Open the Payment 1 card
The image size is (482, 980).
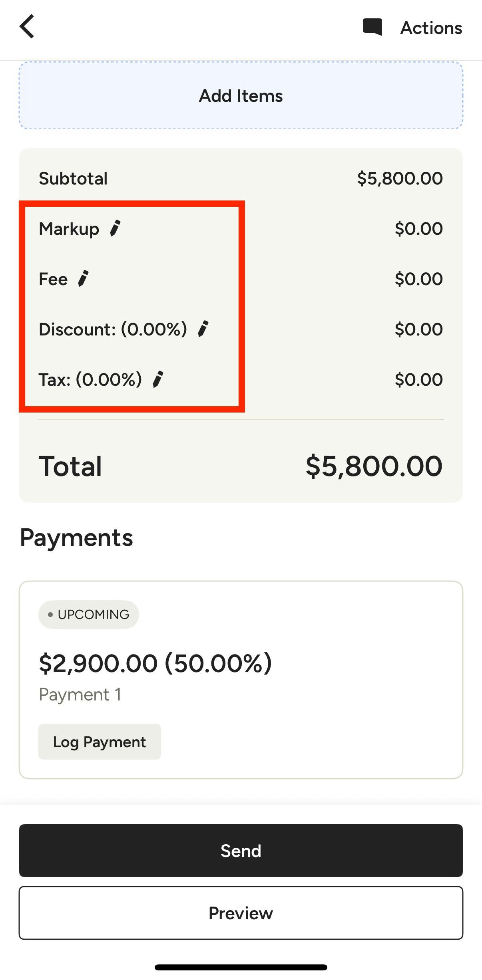[241, 680]
